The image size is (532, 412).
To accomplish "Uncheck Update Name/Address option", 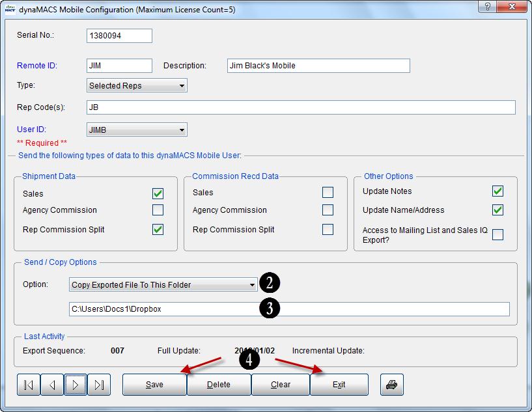I will tap(497, 210).
